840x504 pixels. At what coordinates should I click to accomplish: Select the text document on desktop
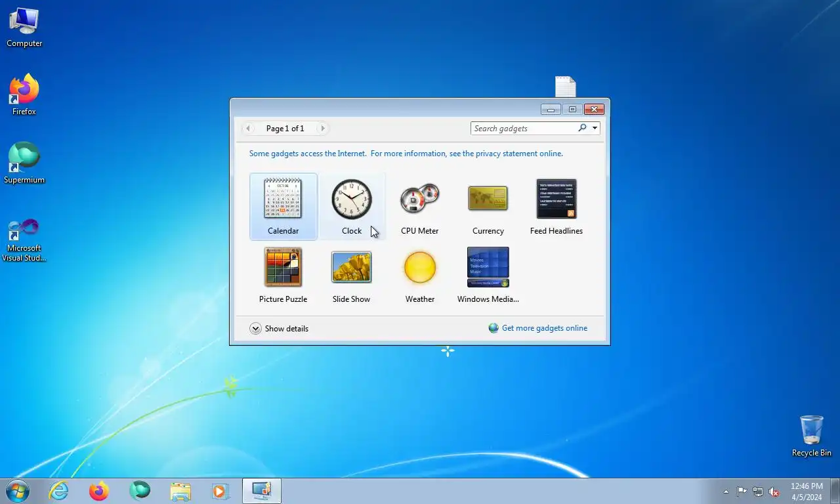click(x=565, y=87)
